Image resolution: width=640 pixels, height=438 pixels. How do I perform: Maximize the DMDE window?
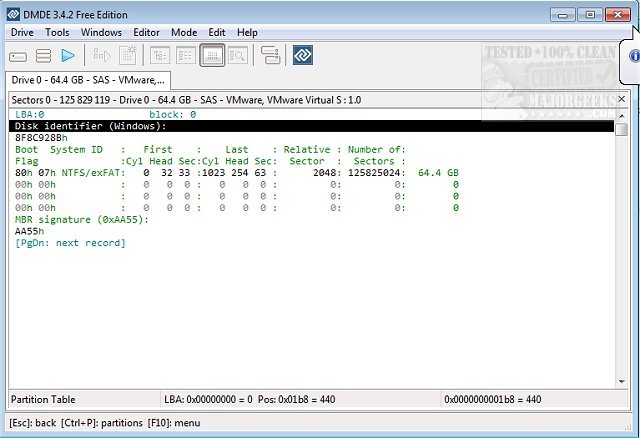590,15
